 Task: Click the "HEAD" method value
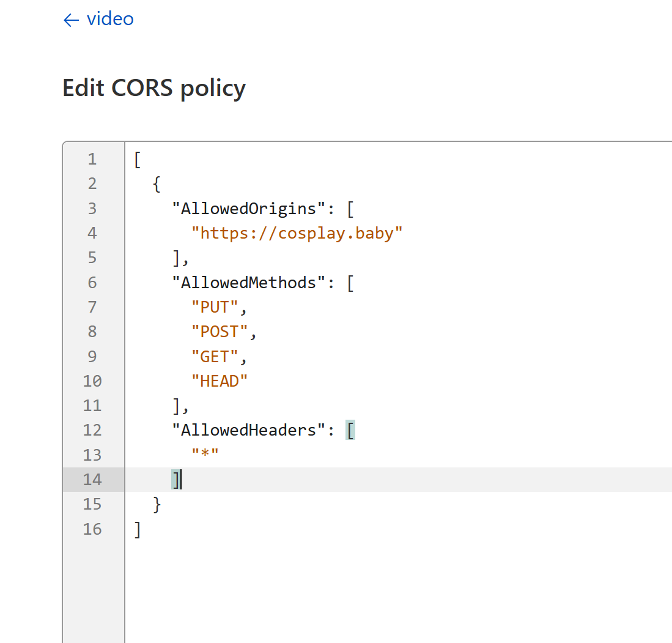click(x=220, y=381)
